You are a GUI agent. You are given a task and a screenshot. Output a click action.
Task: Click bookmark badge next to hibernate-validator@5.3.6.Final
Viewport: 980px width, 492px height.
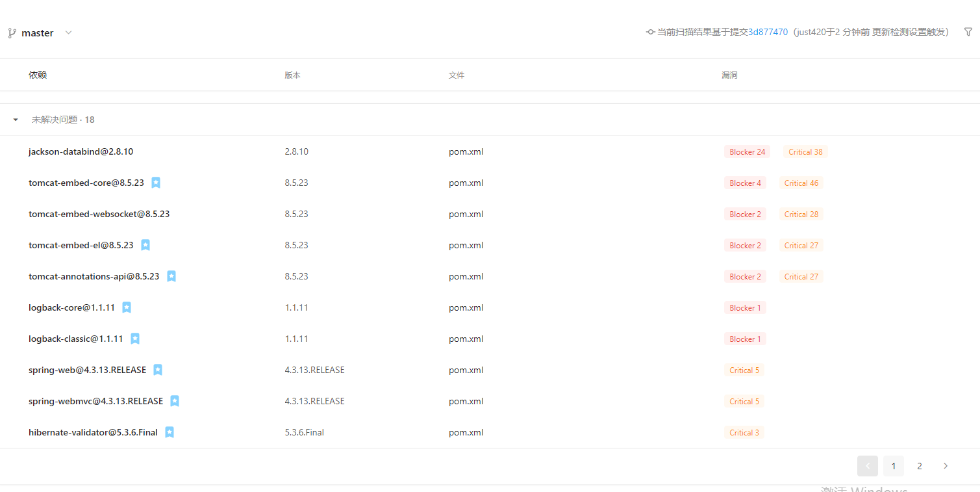coord(170,432)
